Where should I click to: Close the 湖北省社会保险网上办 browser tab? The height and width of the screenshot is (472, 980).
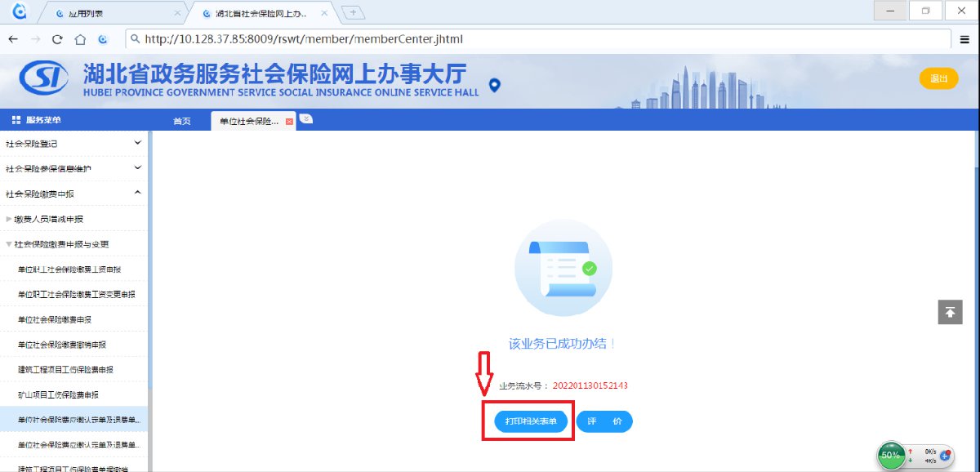(x=324, y=14)
